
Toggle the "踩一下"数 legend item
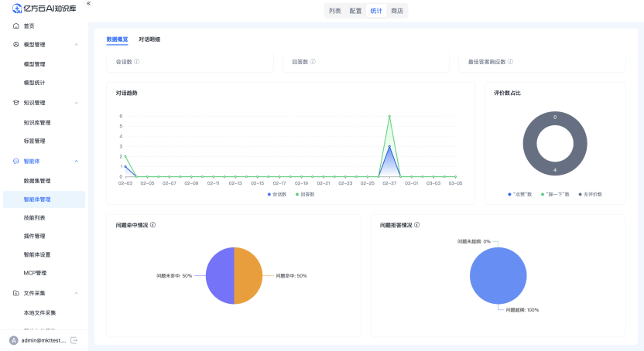click(x=555, y=194)
